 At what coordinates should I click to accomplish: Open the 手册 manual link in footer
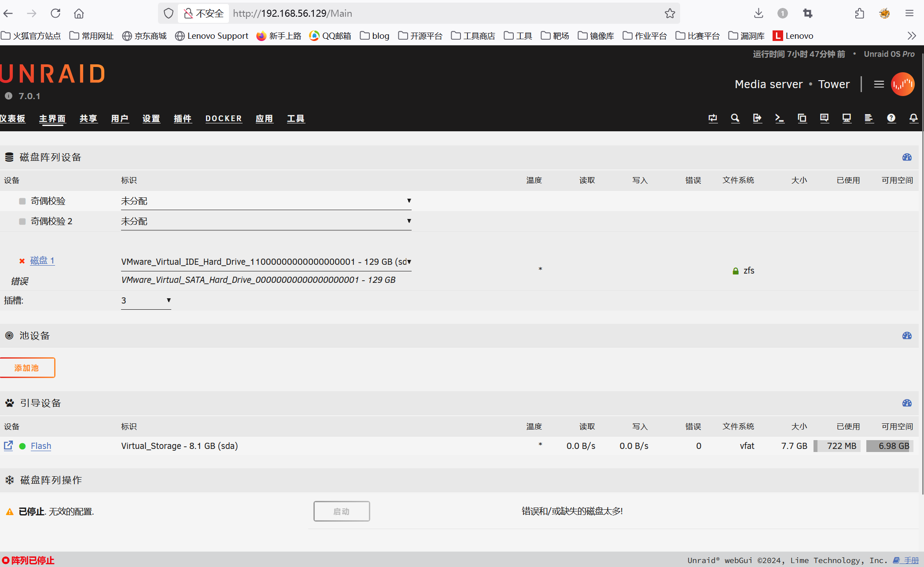tap(907, 560)
